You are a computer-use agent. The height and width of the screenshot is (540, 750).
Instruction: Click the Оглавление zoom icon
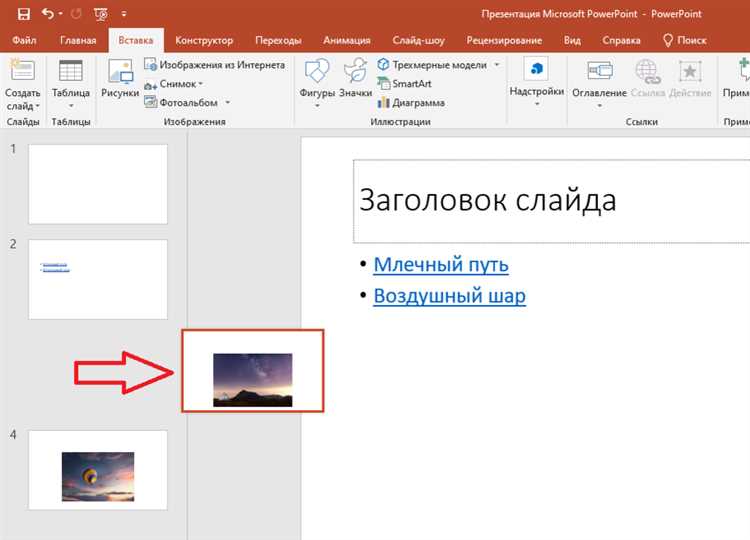pyautogui.click(x=600, y=71)
